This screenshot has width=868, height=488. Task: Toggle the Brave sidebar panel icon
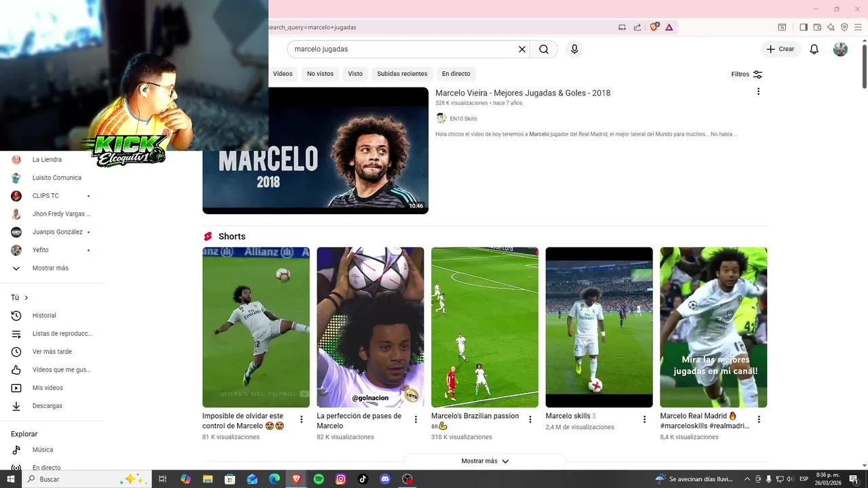(804, 27)
